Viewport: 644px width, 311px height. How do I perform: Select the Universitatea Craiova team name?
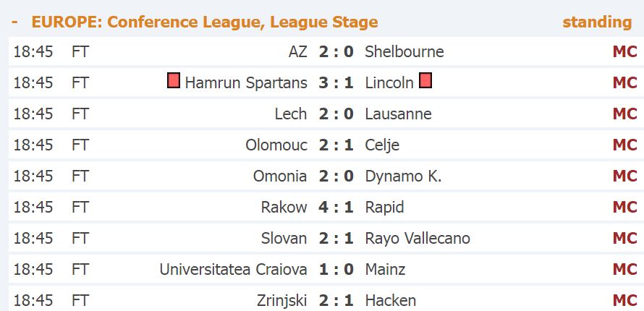coord(233,270)
